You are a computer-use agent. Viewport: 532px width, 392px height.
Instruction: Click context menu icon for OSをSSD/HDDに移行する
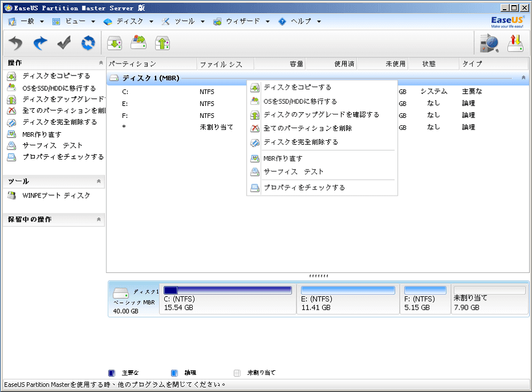tap(255, 101)
